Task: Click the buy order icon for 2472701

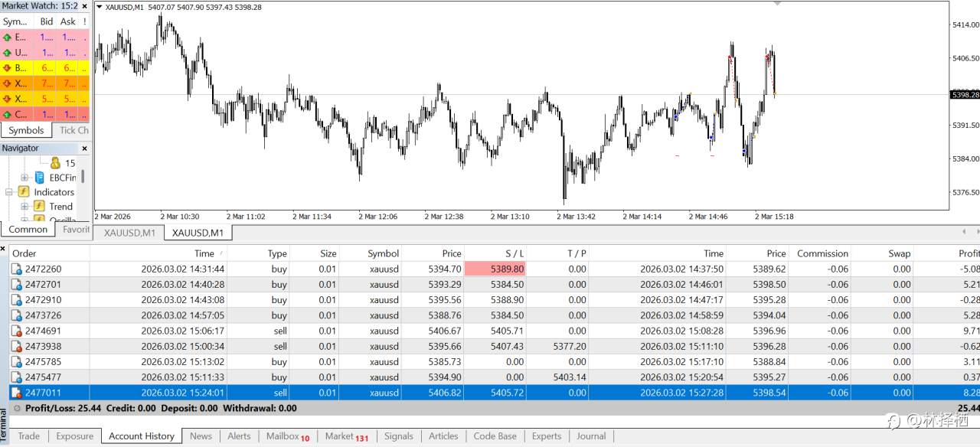Action: (16, 285)
